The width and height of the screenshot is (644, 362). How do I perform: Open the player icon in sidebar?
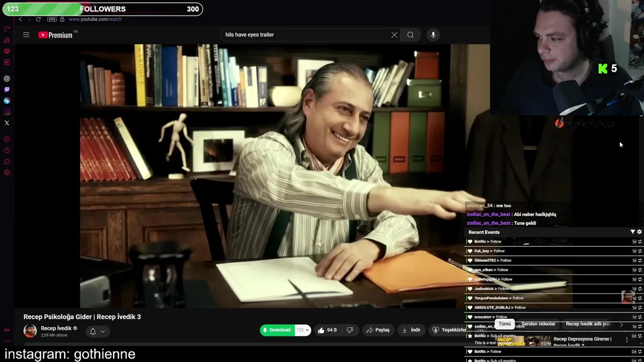tap(7, 139)
